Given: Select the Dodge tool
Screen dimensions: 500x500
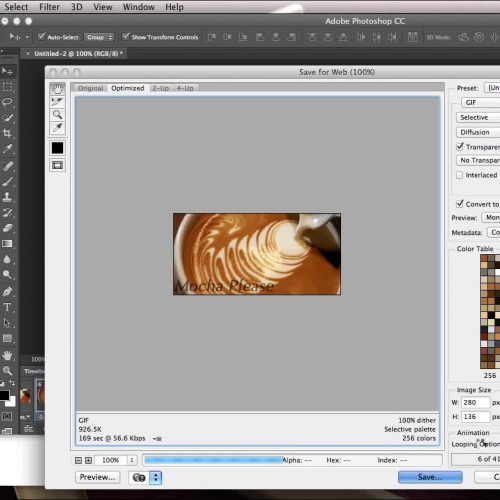Looking at the screenshot, I should point(7,274).
